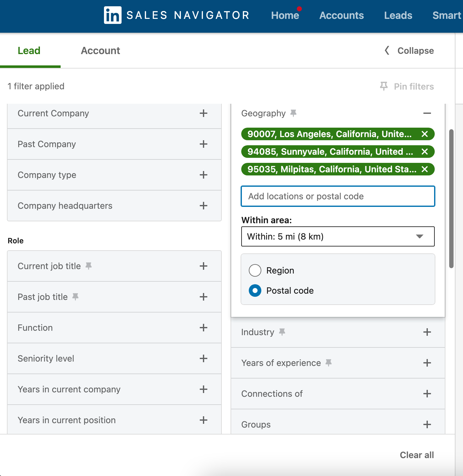Switch to the Lead tab
Viewport: 463px width, 476px height.
coord(29,51)
